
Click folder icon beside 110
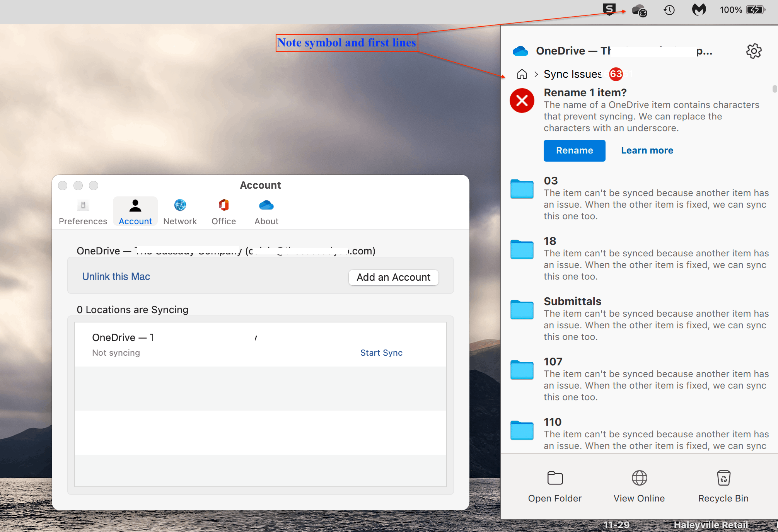[522, 430]
